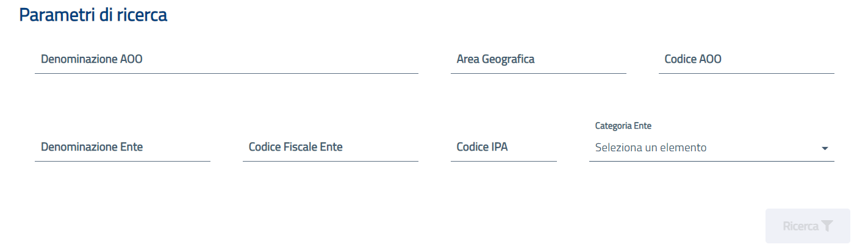Viewport: 868px width, 247px height.
Task: Activate the Denominazione Ente input
Action: pos(123,148)
